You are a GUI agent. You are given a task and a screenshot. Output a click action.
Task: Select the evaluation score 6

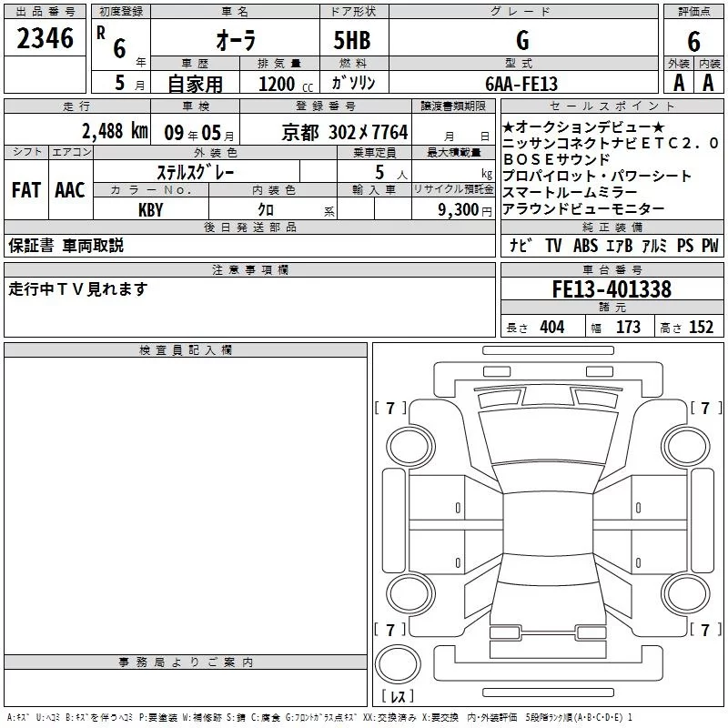pyautogui.click(x=693, y=40)
